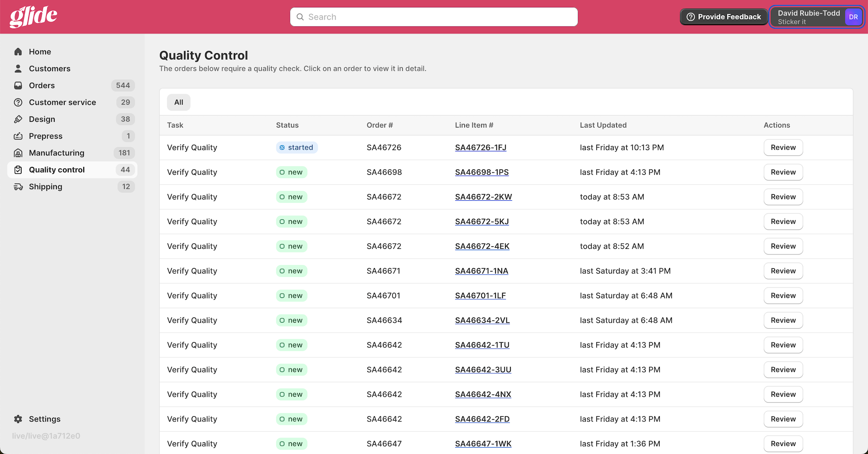Click the Provide Feedback button

tap(723, 17)
